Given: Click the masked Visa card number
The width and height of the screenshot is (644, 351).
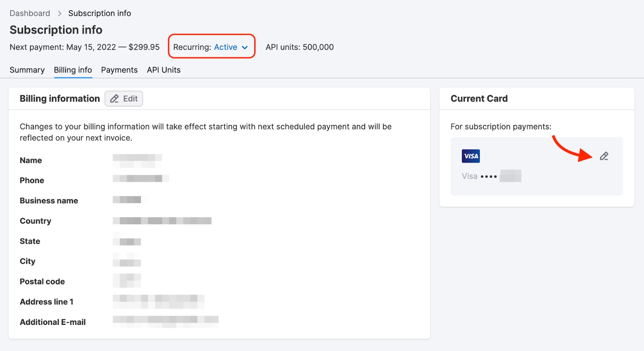Looking at the screenshot, I should click(x=491, y=176).
